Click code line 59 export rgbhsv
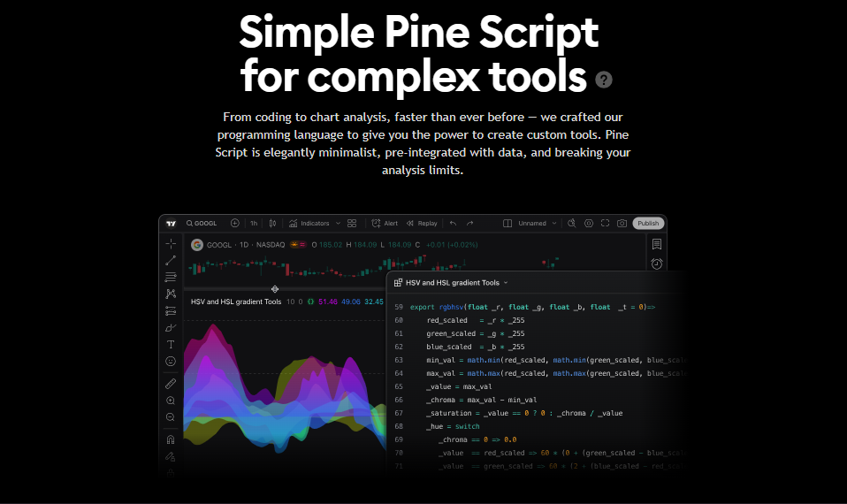The image size is (847, 504). coord(532,307)
